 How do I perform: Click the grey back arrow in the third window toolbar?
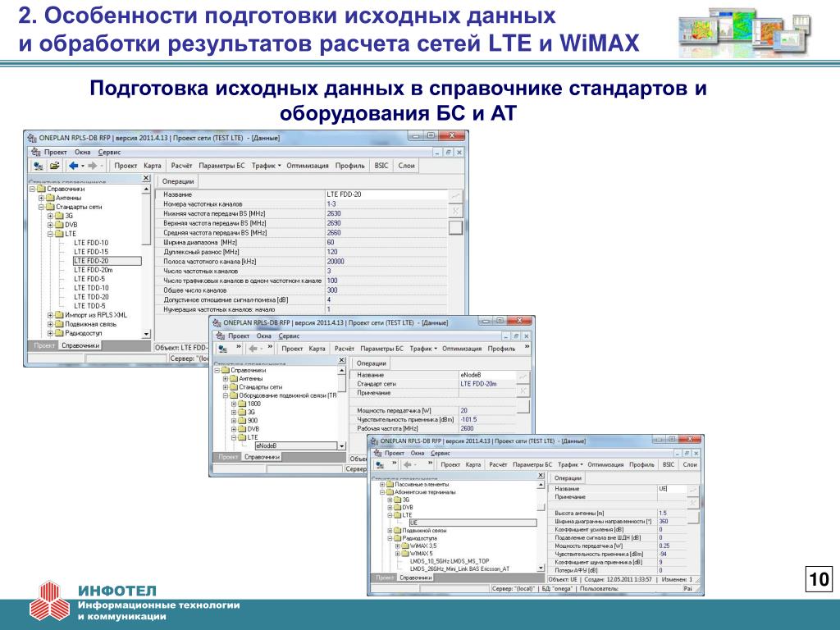click(408, 464)
